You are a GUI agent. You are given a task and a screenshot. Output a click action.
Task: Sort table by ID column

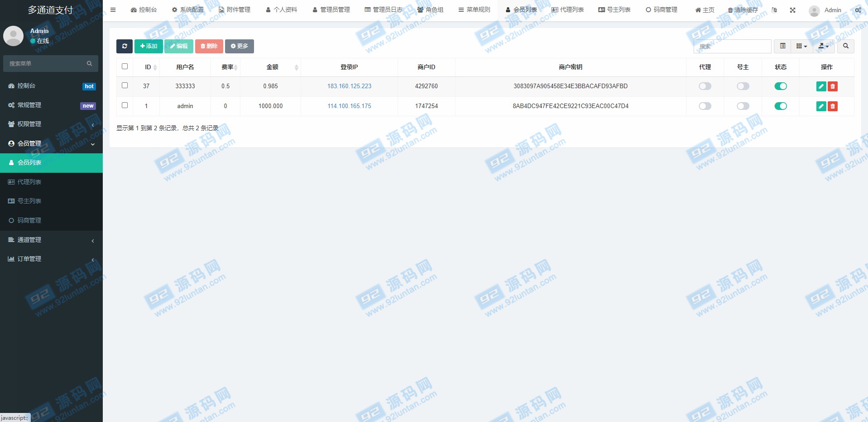pos(146,67)
